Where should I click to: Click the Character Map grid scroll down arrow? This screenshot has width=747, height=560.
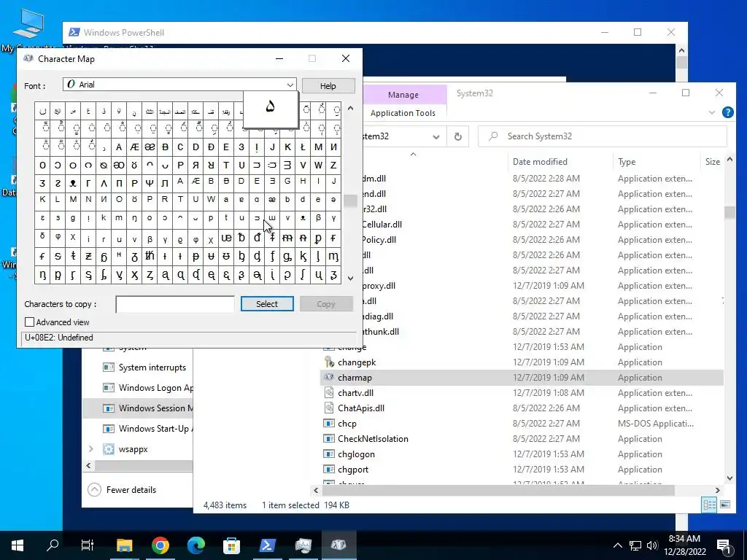(x=351, y=278)
